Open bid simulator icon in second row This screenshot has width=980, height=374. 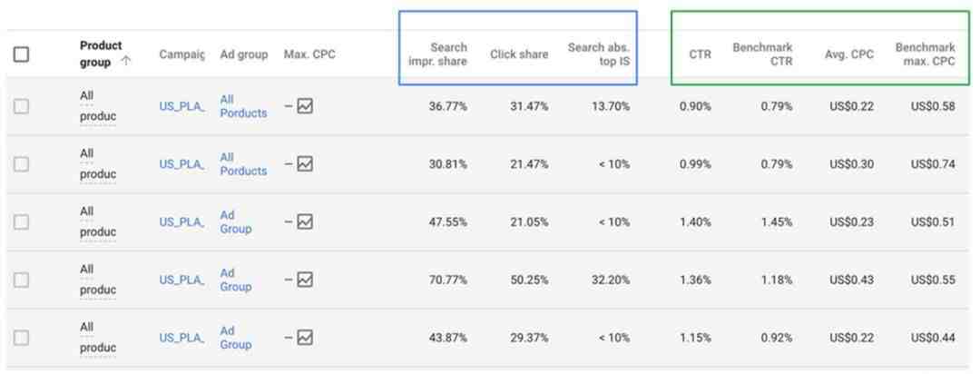[x=305, y=164]
